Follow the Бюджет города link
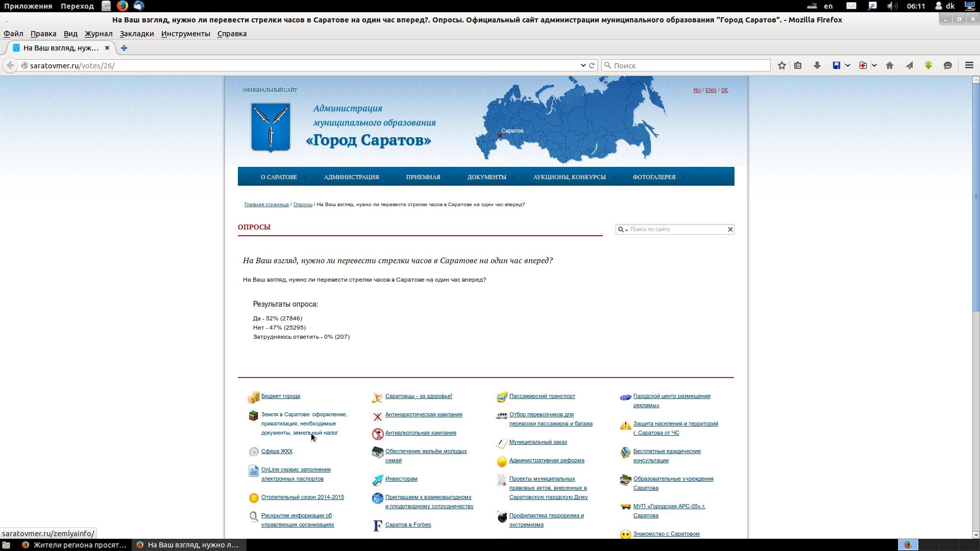 (x=280, y=396)
